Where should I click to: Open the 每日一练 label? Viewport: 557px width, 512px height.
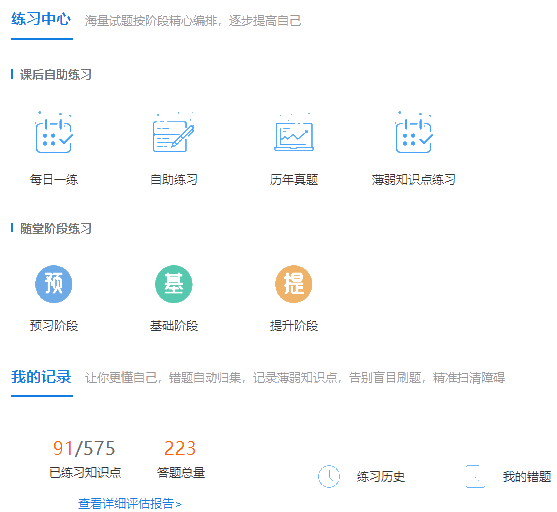(54, 179)
